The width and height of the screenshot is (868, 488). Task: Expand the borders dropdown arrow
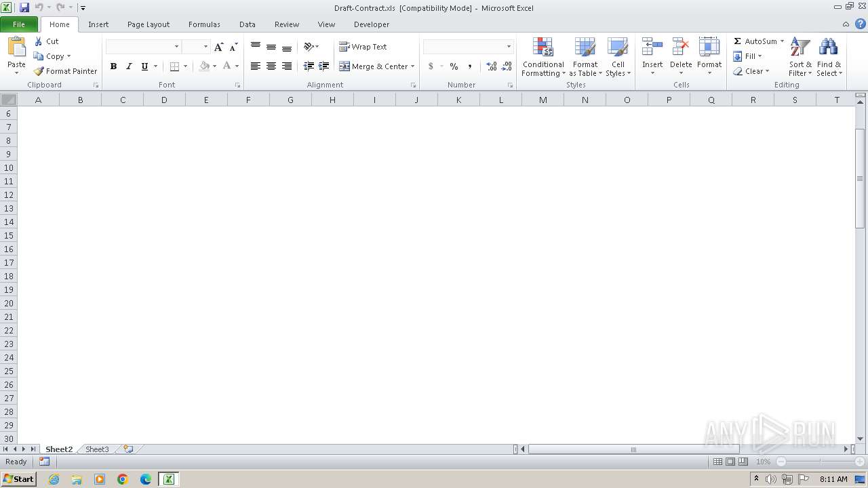185,66
